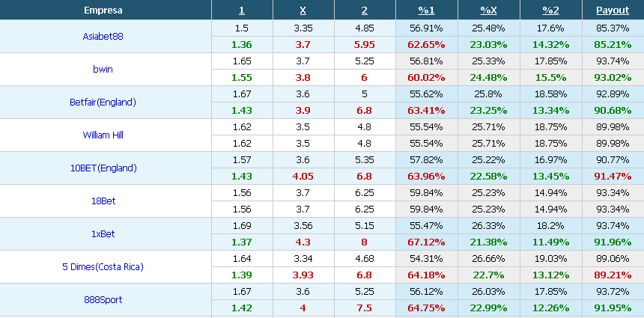Viewport: 644px width, 318px height.
Task: Click the Empresa column header
Action: point(103,10)
